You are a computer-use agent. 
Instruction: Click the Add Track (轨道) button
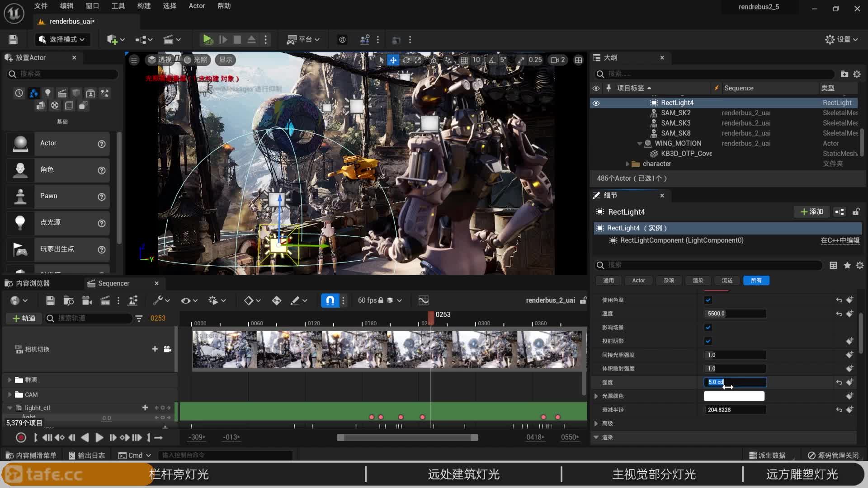(x=24, y=319)
